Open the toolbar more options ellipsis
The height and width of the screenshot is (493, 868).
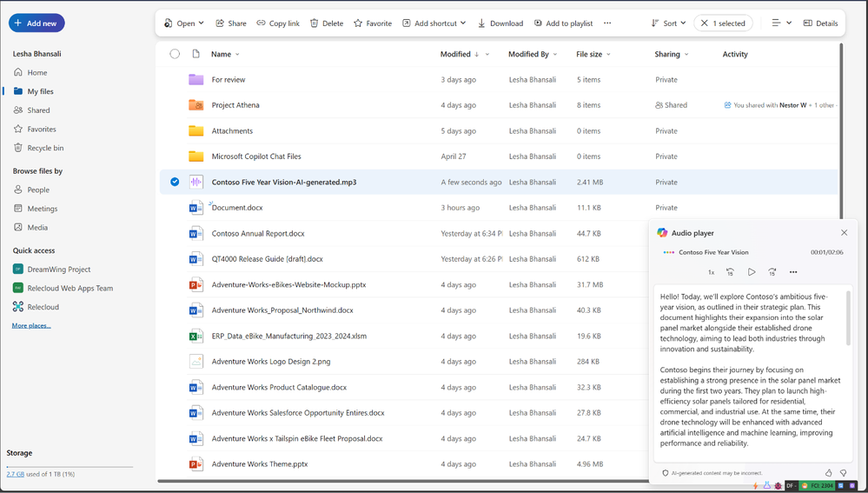607,23
